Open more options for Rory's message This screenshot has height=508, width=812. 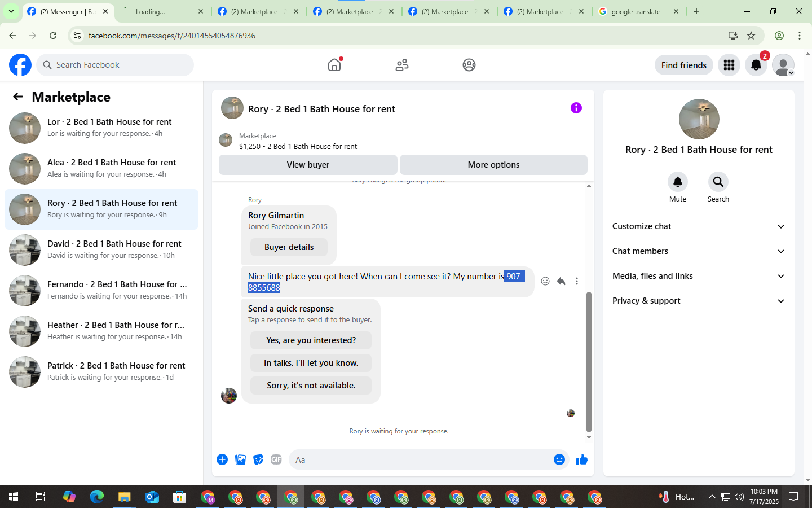pos(577,281)
